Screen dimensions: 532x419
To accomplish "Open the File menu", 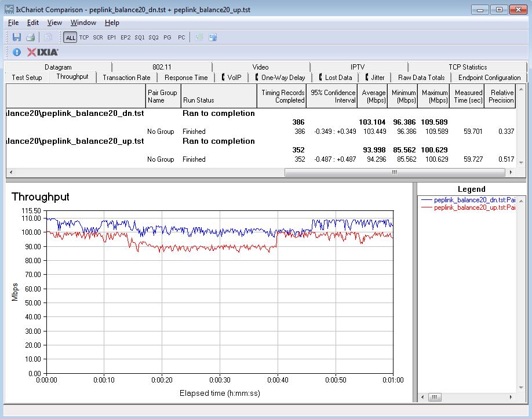I will pyautogui.click(x=13, y=23).
